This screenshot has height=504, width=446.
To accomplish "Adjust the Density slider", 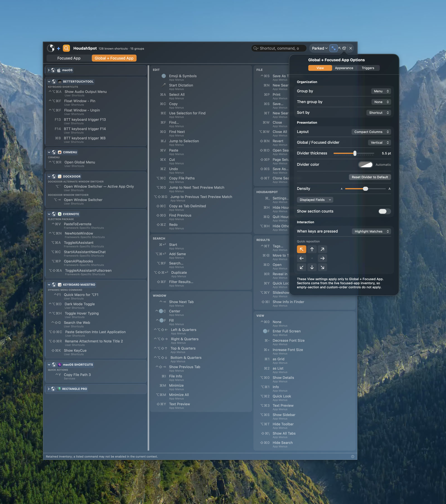I will [365, 189].
